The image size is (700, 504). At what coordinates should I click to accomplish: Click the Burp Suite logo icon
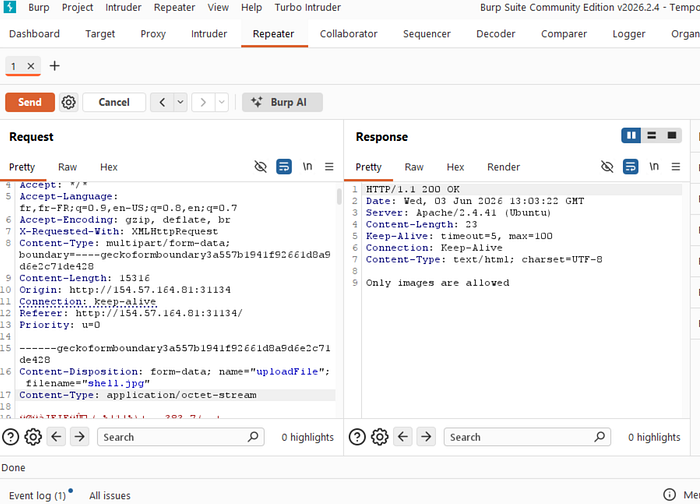pos(10,7)
